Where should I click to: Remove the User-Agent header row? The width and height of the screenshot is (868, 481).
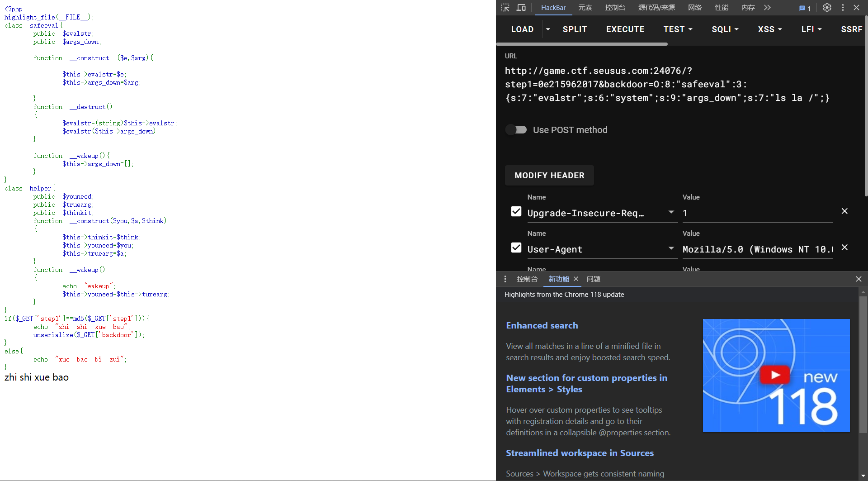[845, 247]
